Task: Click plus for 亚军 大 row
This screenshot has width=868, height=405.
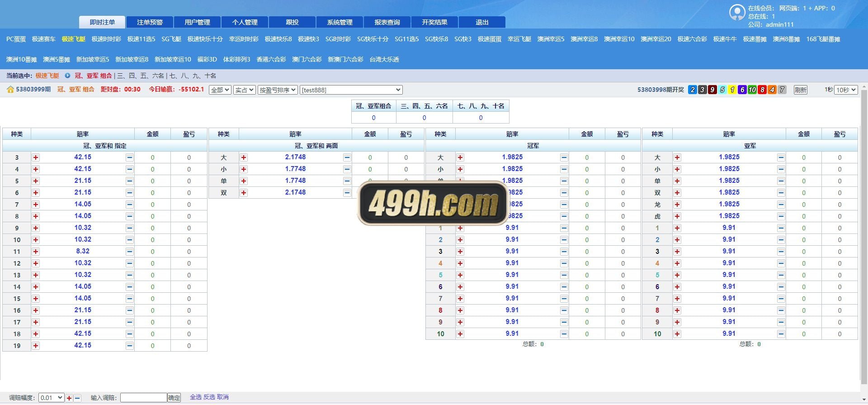Action: click(x=677, y=157)
